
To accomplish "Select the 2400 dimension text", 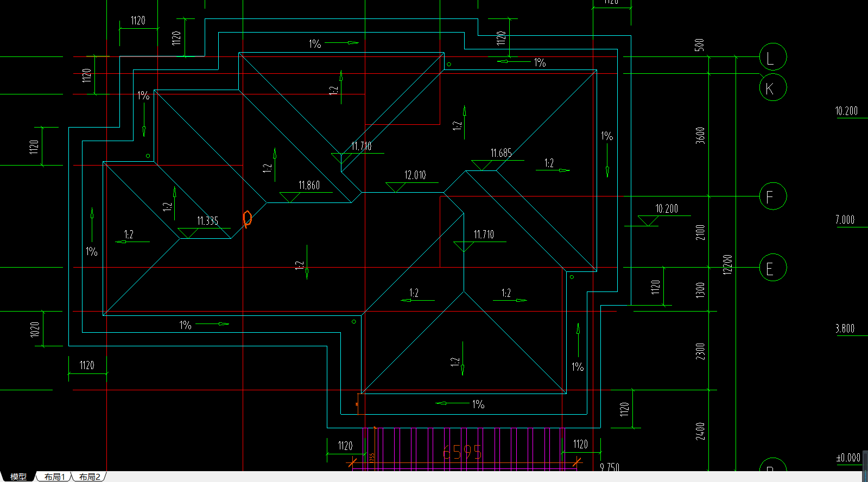I will click(700, 431).
